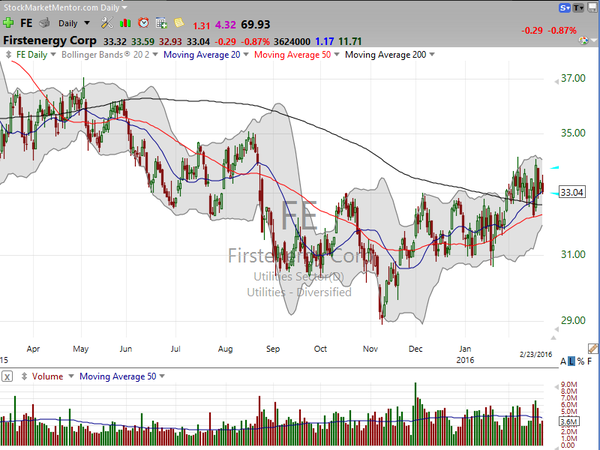
Task: Click the gray arrow beside the 9.0M volume scale
Action: point(556,387)
